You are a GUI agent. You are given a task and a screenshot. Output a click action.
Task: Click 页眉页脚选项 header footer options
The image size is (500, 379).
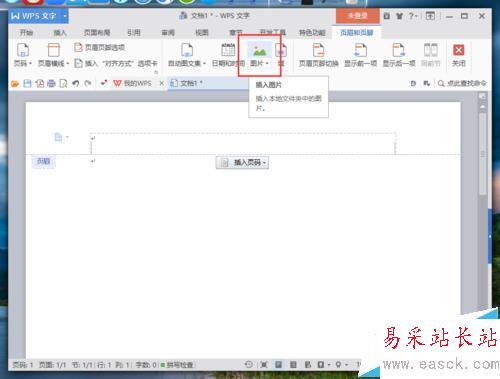click(x=99, y=47)
